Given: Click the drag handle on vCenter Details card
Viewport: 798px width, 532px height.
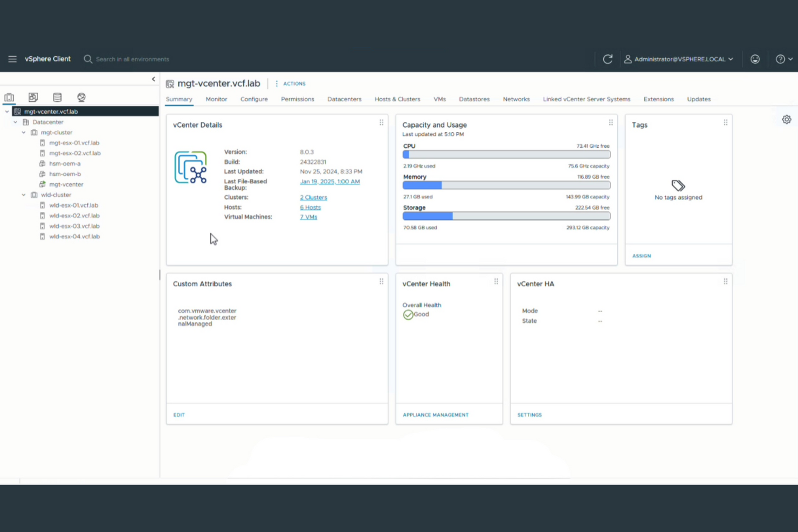Looking at the screenshot, I should [381, 122].
